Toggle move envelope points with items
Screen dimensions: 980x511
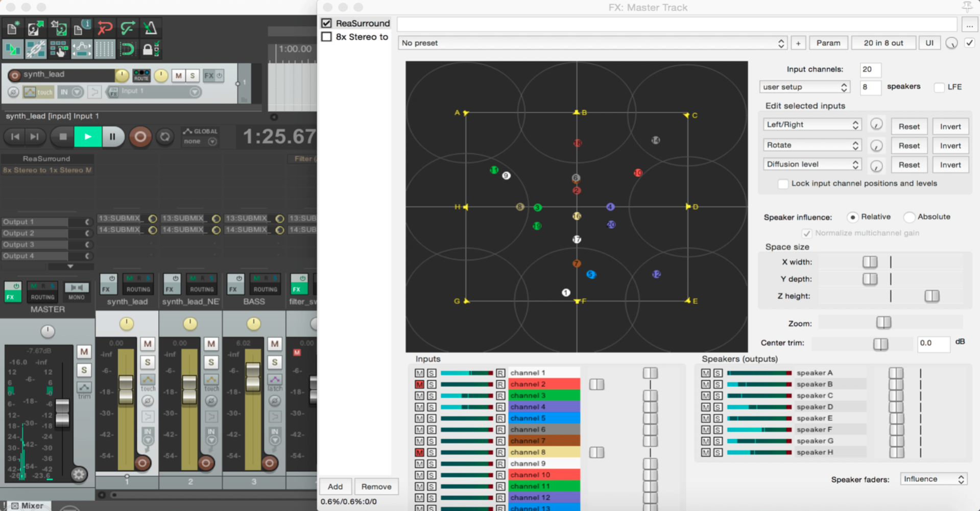pos(81,49)
